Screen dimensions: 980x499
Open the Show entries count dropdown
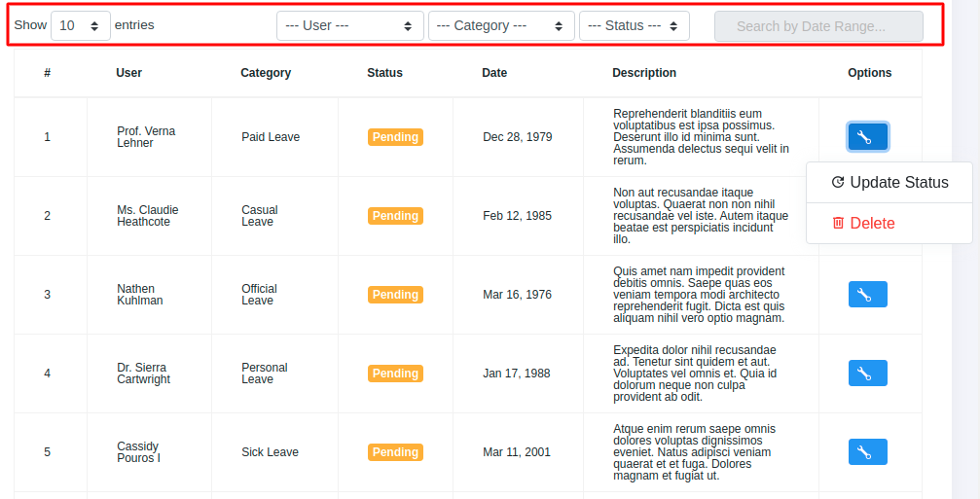[x=81, y=25]
